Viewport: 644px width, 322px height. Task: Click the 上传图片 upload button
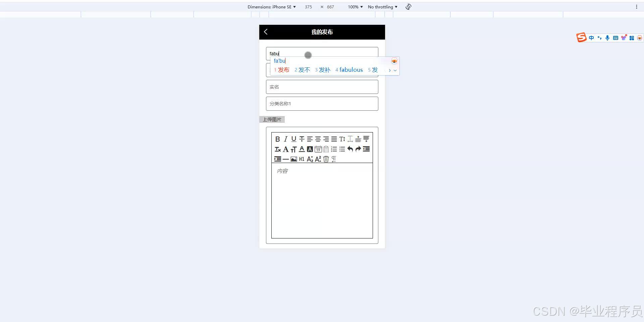pos(272,119)
